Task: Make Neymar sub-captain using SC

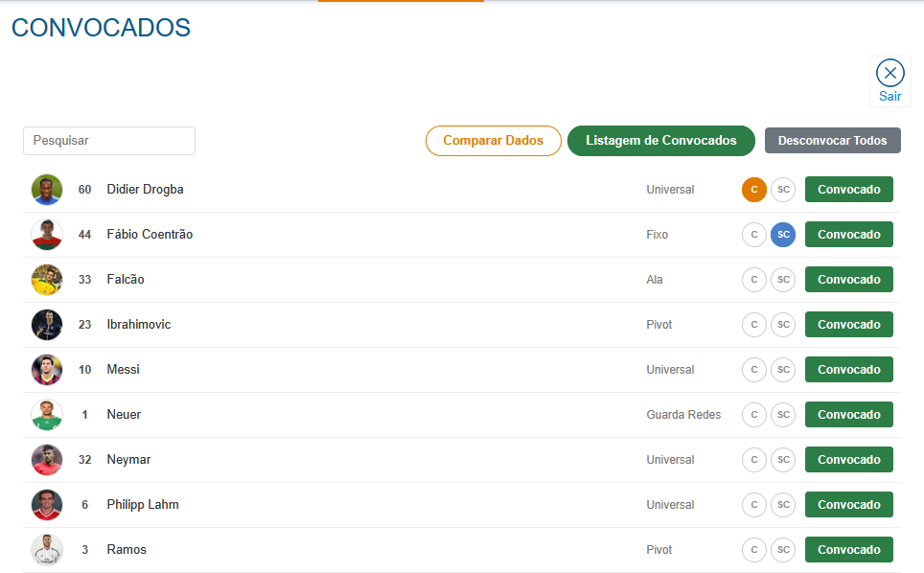Action: (x=783, y=460)
